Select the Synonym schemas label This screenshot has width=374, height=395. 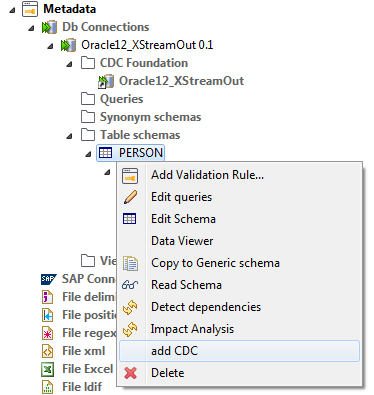click(151, 117)
